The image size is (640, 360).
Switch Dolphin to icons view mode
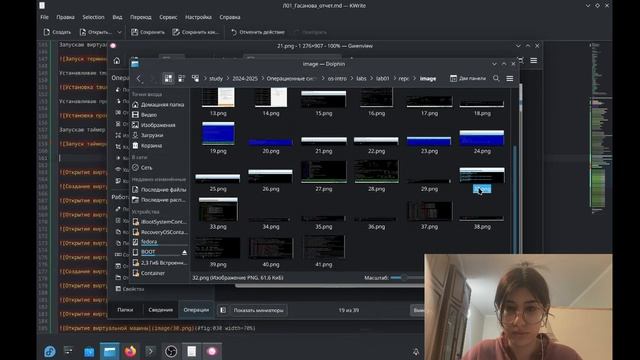pos(168,78)
